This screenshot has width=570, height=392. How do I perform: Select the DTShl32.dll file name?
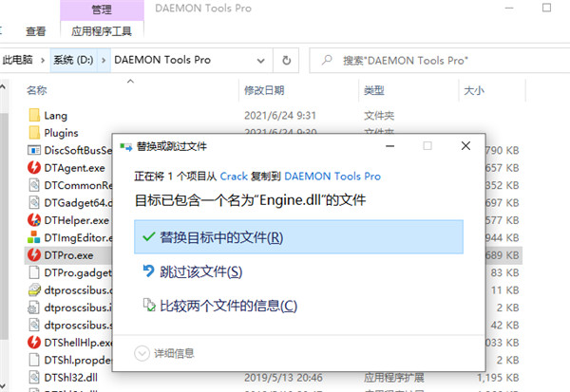[71, 378]
